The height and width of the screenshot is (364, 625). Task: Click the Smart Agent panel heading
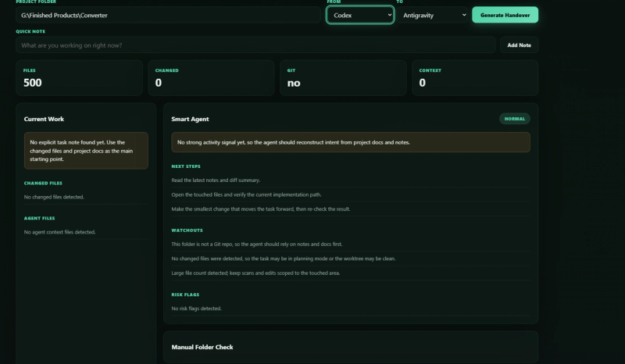click(x=190, y=119)
